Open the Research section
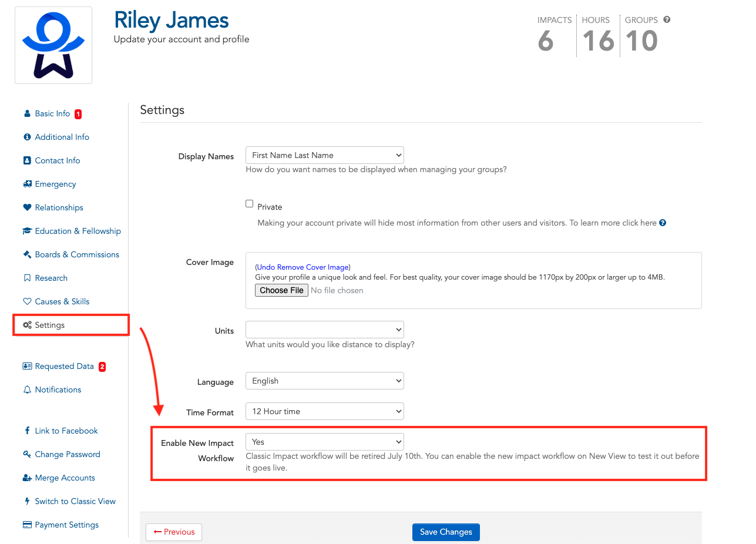 51,278
